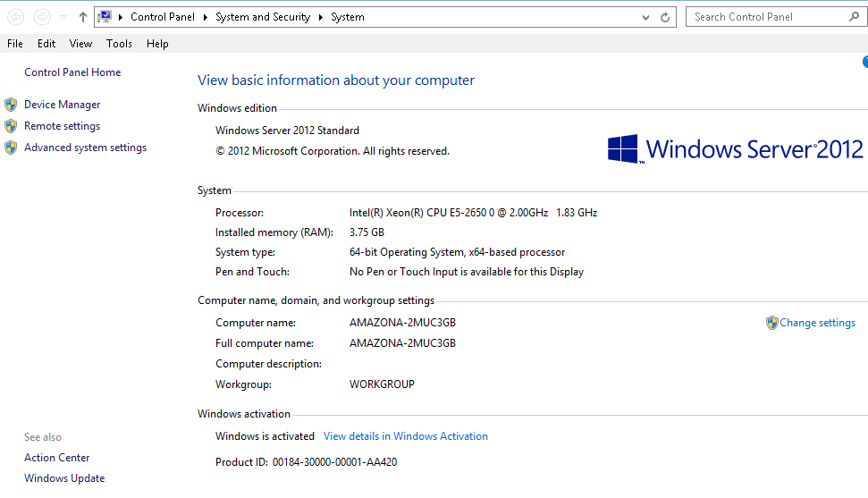
Task: Expand arrow after System and Security
Action: pos(321,17)
